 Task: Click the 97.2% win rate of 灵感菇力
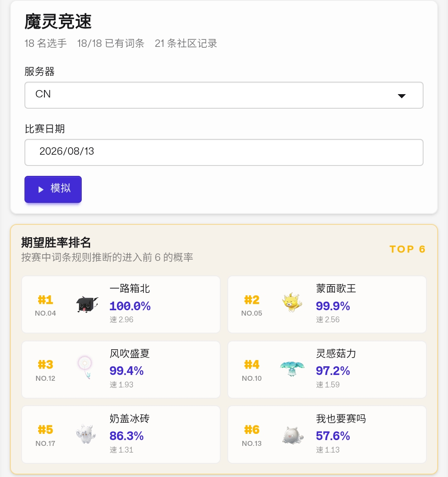click(x=333, y=370)
